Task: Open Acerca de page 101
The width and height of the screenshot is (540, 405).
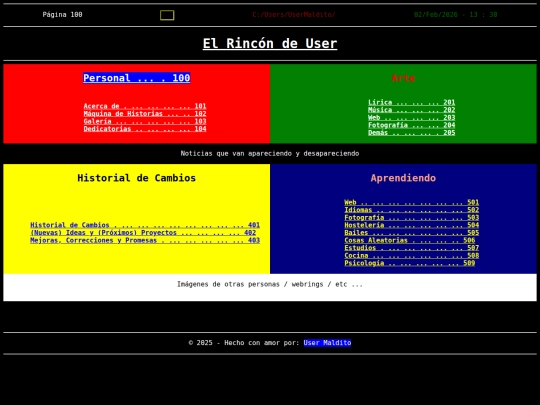Action: point(145,106)
